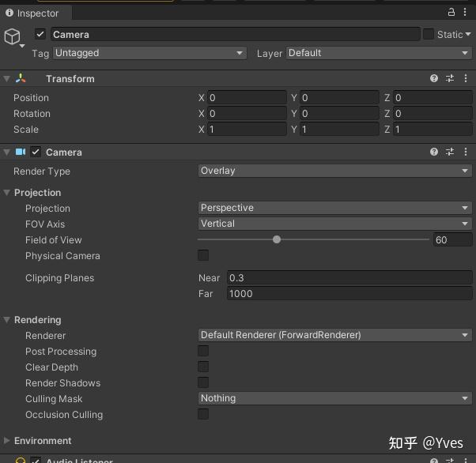
Task: Open Transform component presets
Action: tap(450, 79)
